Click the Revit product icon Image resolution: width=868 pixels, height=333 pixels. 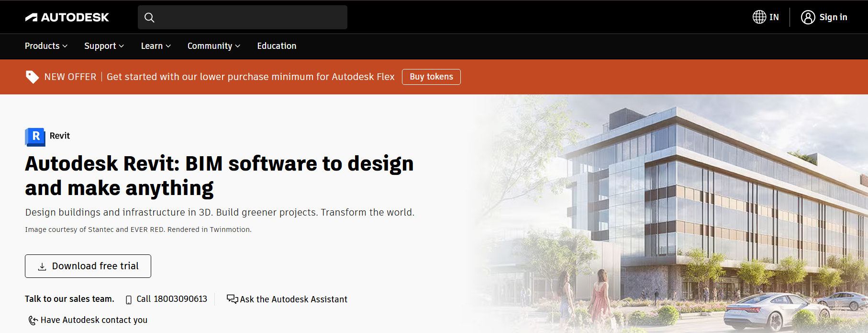(35, 137)
